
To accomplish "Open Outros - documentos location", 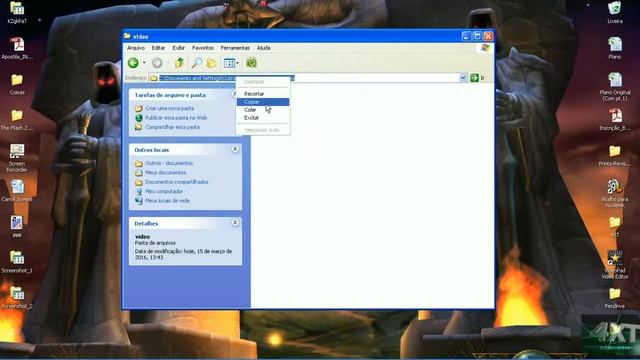I will click(x=169, y=163).
